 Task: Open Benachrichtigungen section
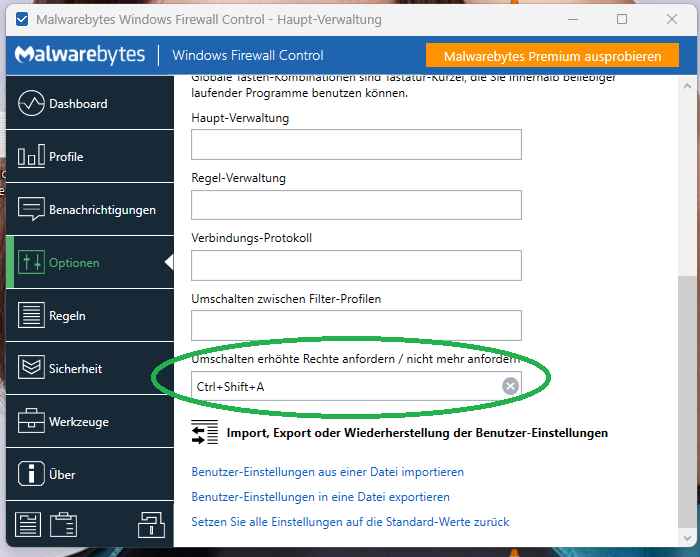[90, 209]
